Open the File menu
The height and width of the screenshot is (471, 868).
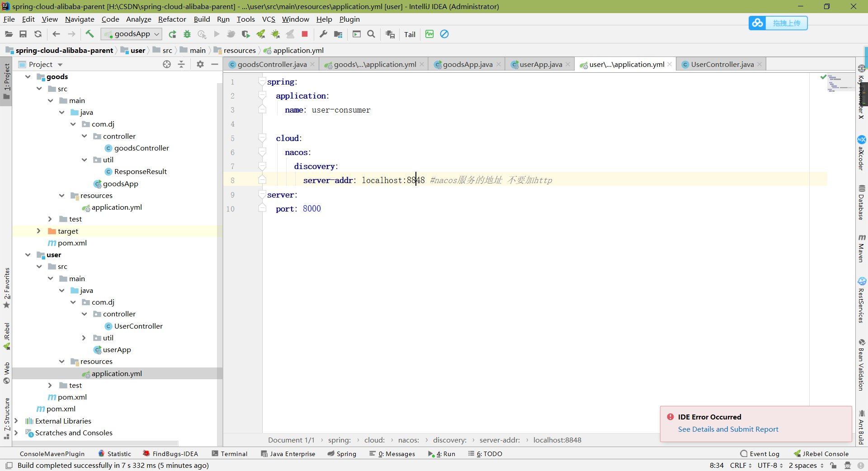pyautogui.click(x=9, y=19)
